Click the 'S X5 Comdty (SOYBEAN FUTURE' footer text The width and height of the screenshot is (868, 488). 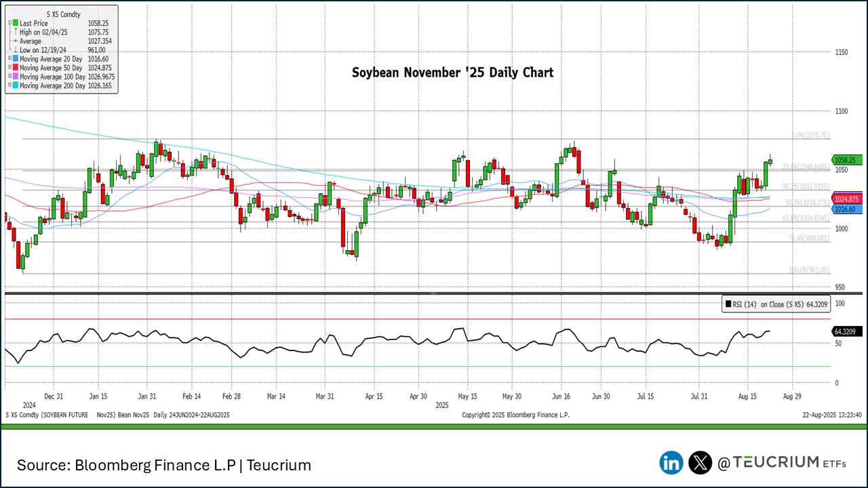pos(46,414)
